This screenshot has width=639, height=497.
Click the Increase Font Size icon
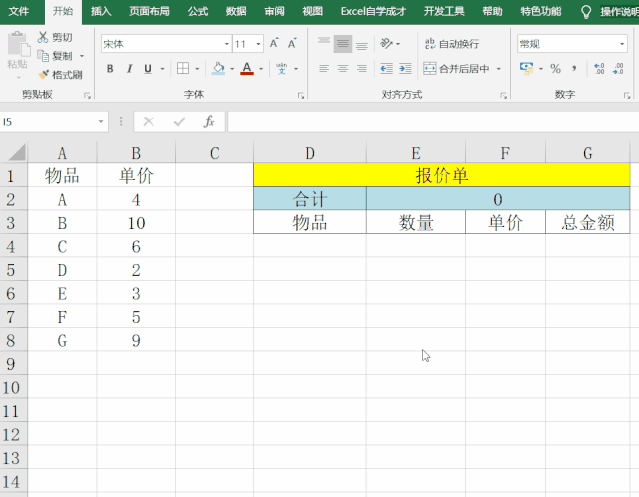[x=274, y=44]
